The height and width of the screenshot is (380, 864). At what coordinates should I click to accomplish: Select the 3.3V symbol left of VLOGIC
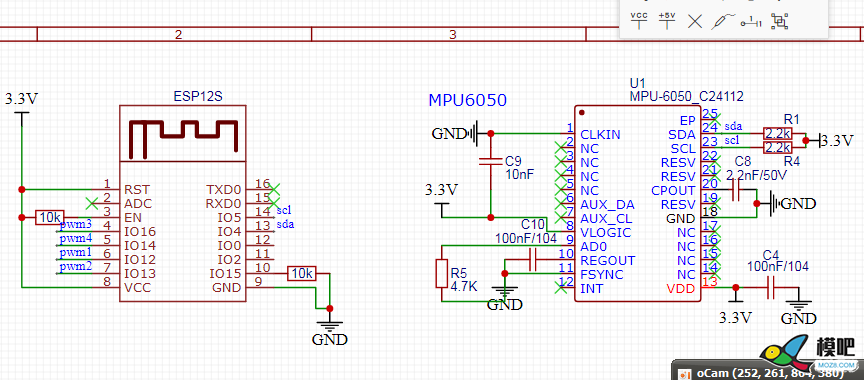441,197
